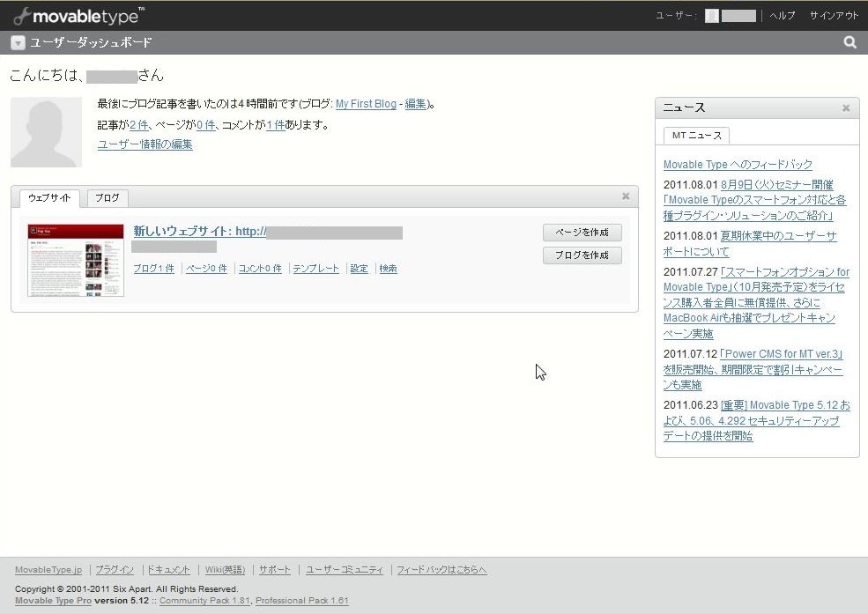Click the ページを作成 button
This screenshot has height=614, width=868.
pos(582,233)
